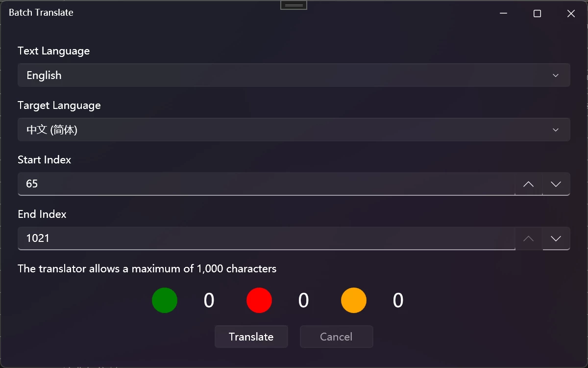Click the green status circle
This screenshot has height=368, width=588.
(x=165, y=300)
